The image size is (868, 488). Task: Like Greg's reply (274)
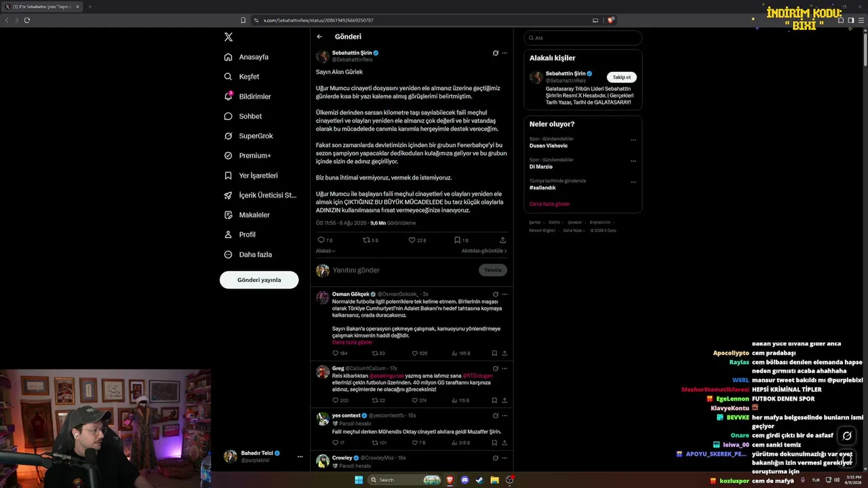click(x=419, y=401)
